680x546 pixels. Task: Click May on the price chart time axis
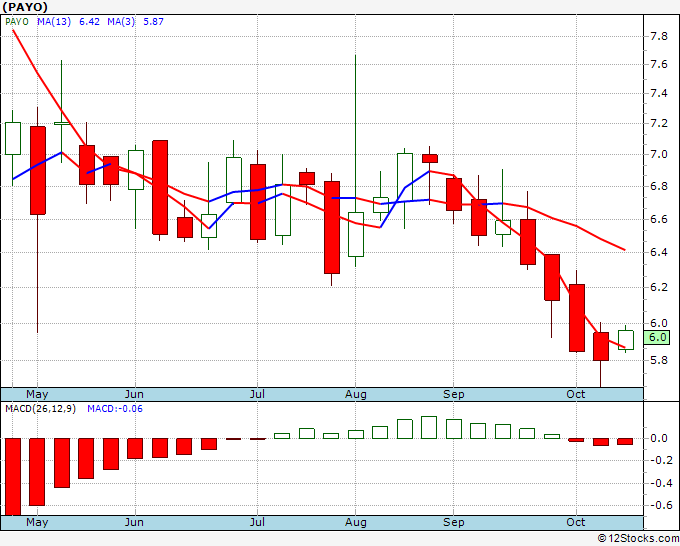coord(37,394)
